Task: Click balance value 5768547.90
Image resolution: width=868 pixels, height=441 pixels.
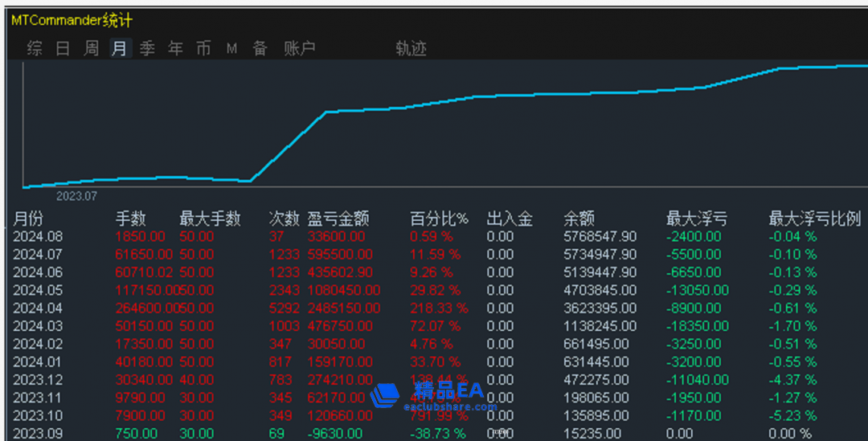Action: point(600,237)
